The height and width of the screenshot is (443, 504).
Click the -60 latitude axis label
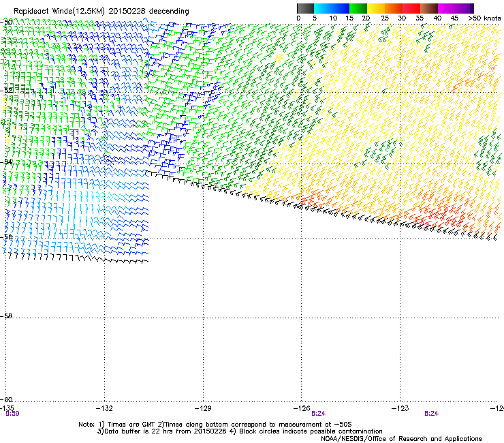point(6,400)
